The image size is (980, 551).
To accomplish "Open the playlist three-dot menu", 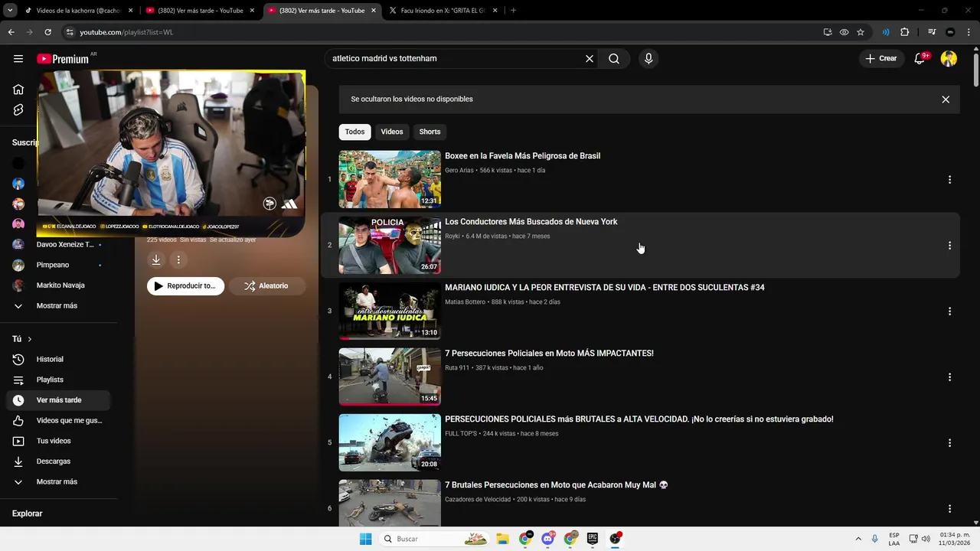I will [178, 260].
